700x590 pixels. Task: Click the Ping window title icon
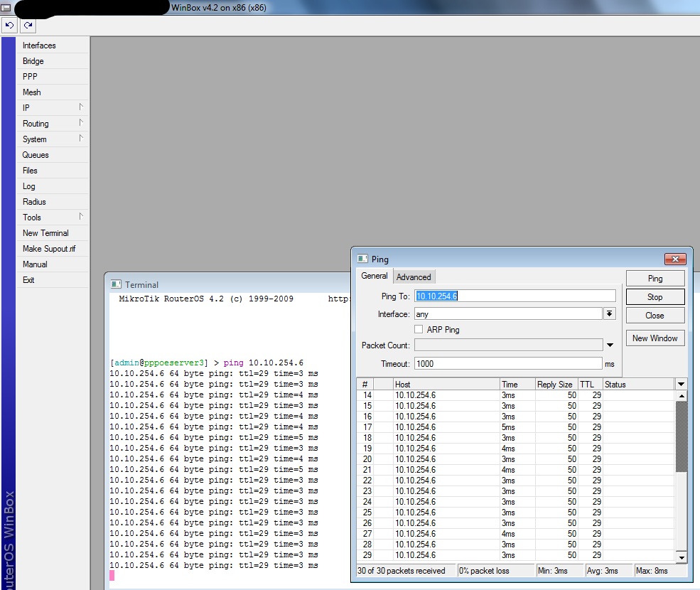362,259
